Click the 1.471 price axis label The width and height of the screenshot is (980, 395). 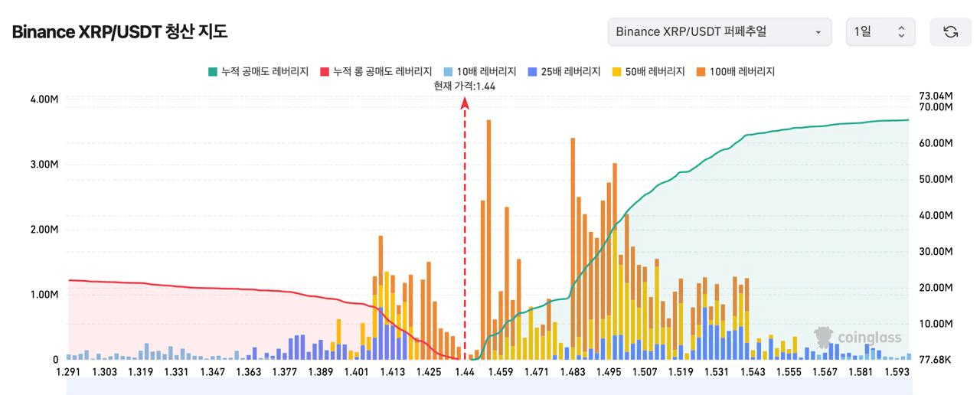tap(536, 372)
